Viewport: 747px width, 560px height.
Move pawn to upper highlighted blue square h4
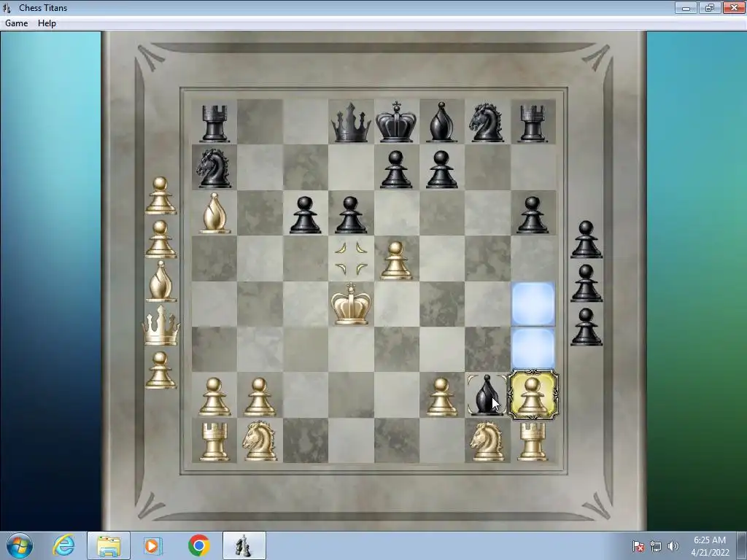533,304
